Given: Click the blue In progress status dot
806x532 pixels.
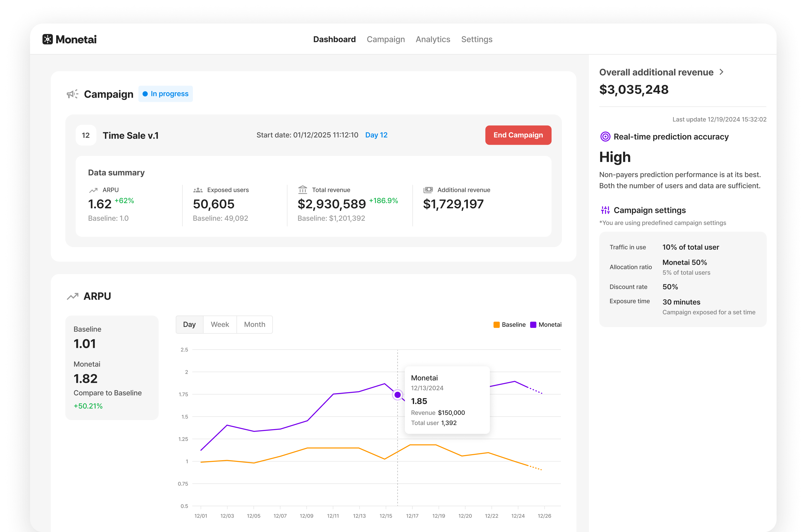Looking at the screenshot, I should click(145, 94).
